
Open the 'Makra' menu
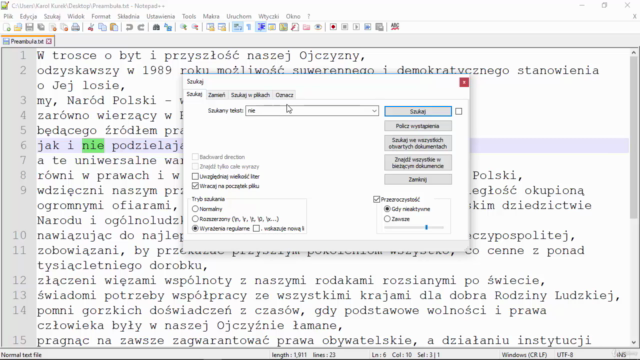click(x=211, y=16)
